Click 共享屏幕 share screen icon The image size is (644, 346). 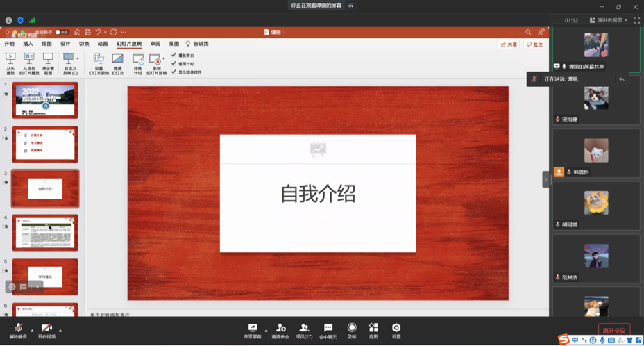point(253,328)
